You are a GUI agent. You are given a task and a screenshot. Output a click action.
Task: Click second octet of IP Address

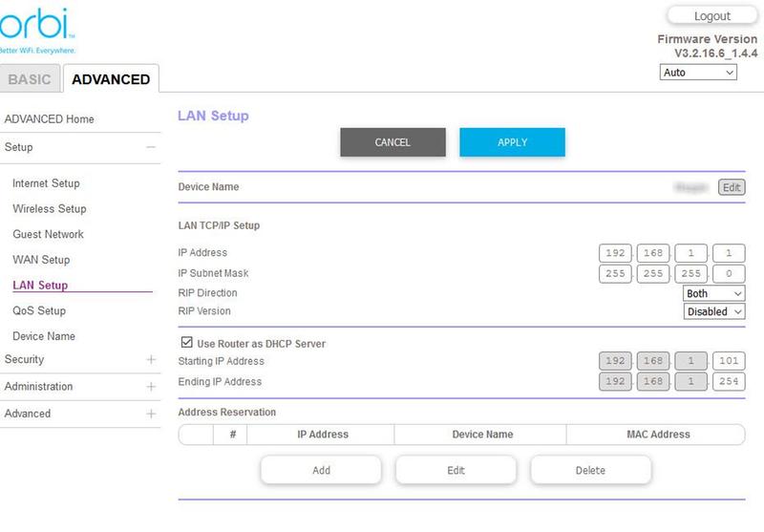pos(653,253)
